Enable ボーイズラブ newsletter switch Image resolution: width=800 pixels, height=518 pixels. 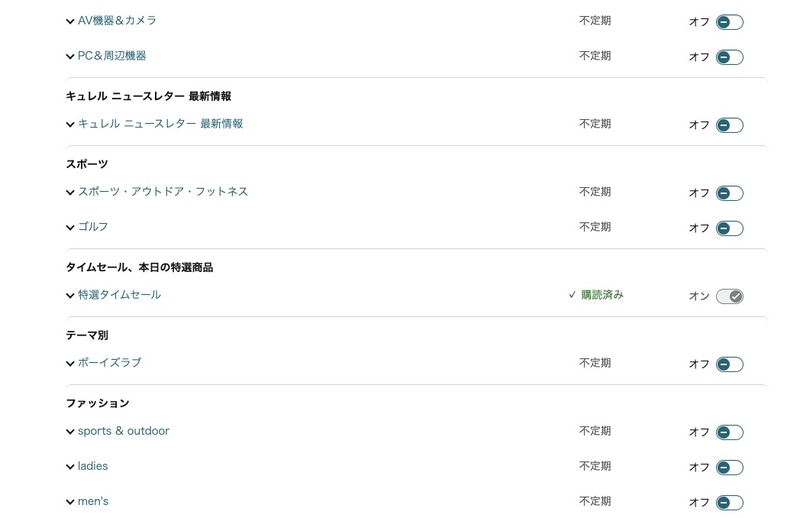point(729,364)
